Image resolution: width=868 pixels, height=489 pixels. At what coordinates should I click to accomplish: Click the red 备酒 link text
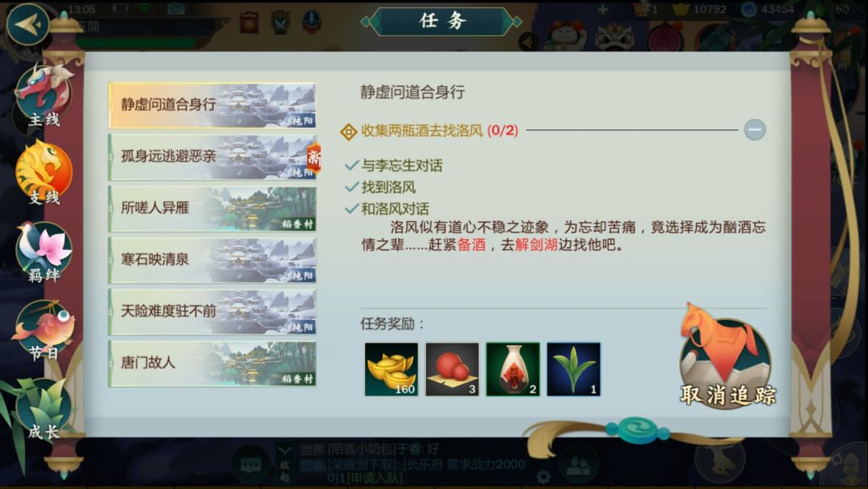[471, 244]
